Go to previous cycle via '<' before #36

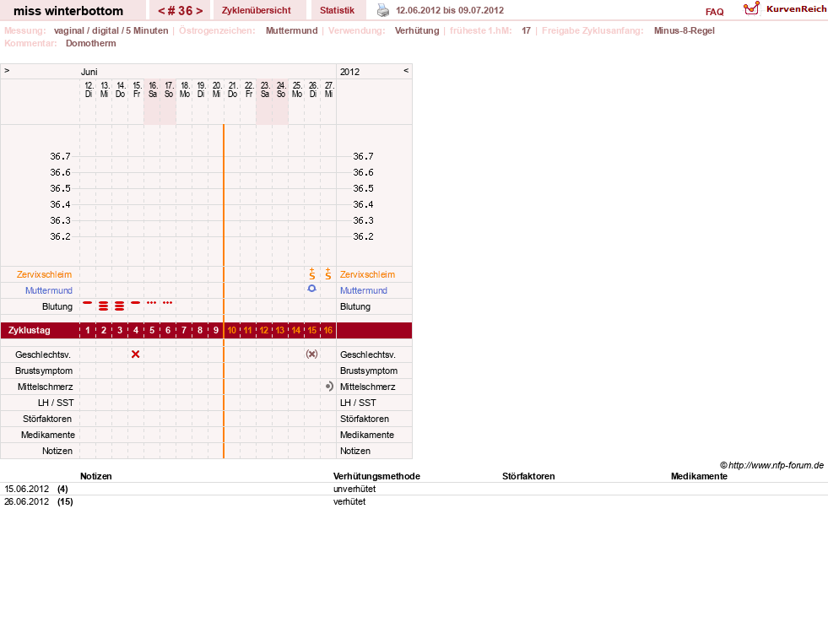(x=161, y=11)
